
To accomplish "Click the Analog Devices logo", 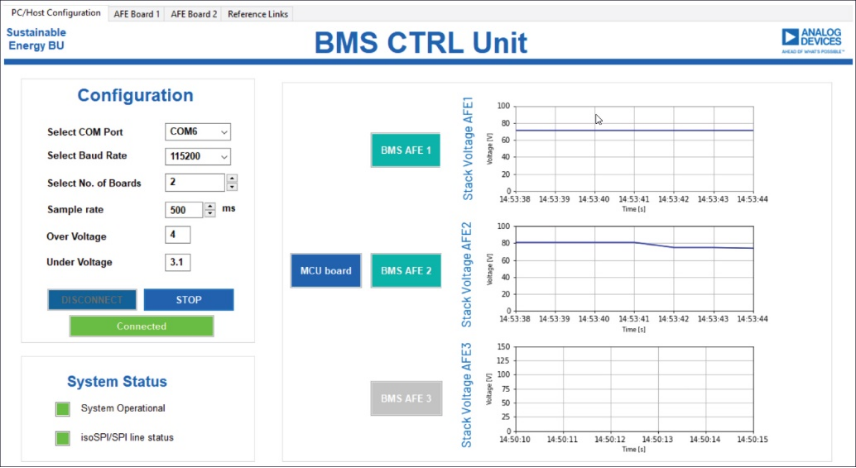I will [x=811, y=38].
